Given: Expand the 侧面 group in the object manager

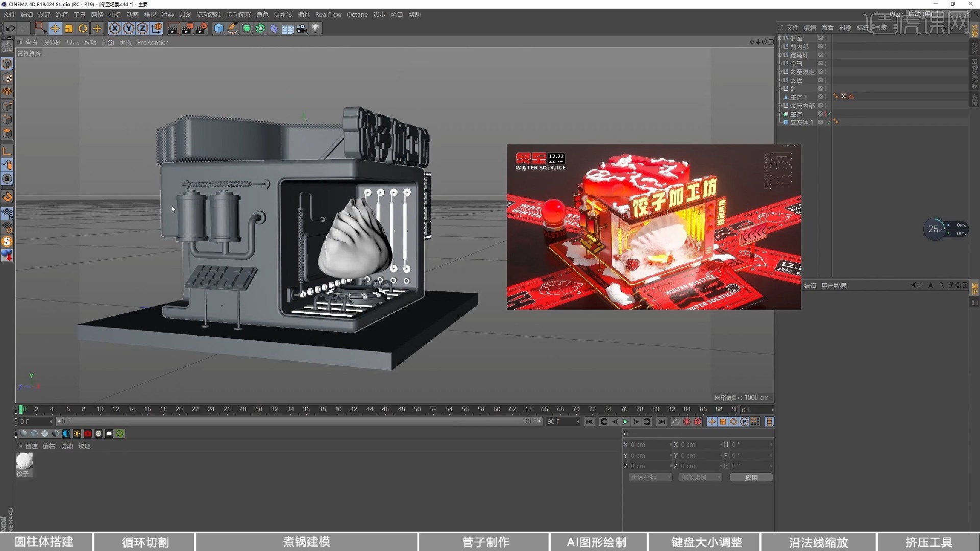Looking at the screenshot, I should [x=779, y=38].
